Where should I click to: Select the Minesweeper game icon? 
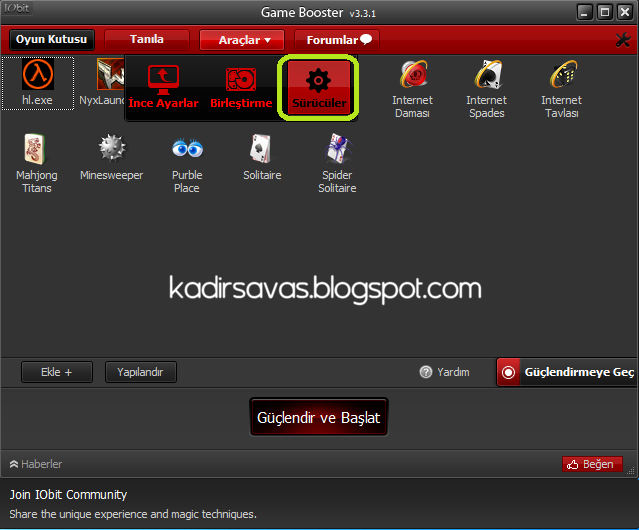point(112,158)
